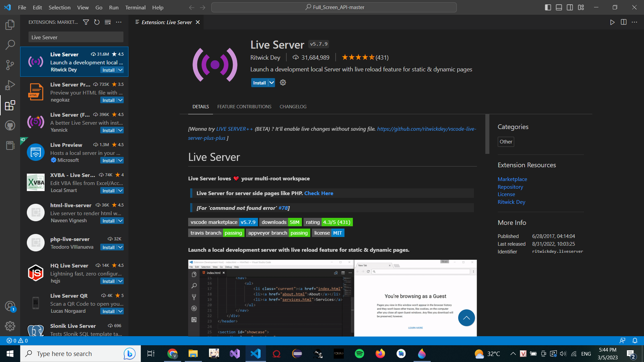The height and width of the screenshot is (362, 644).
Task: Switch to the CHANGELOG tab
Action: (x=293, y=107)
